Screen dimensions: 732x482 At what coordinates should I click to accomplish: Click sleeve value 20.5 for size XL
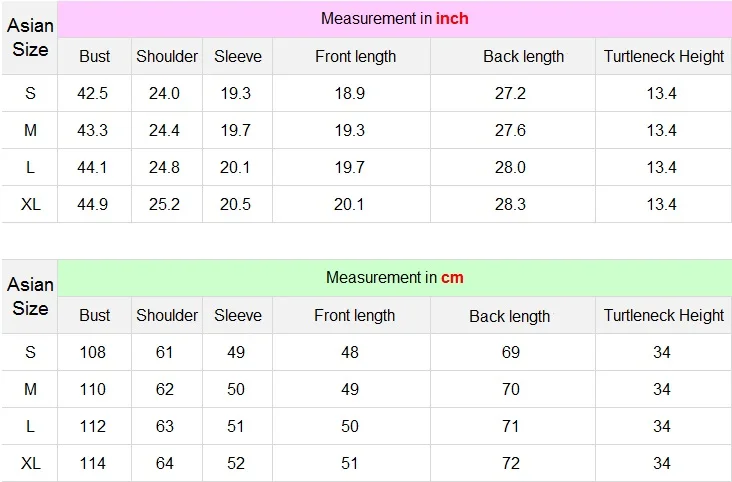click(235, 205)
